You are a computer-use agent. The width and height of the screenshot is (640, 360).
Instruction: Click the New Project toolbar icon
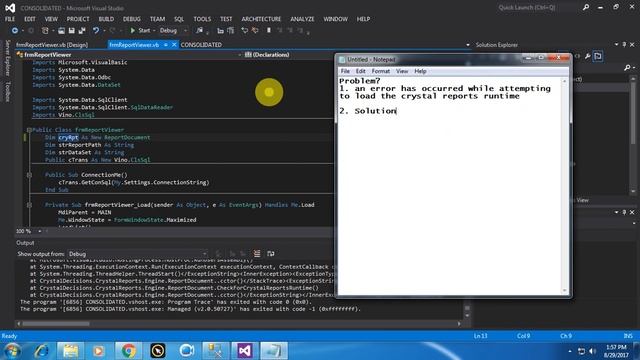coord(45,31)
